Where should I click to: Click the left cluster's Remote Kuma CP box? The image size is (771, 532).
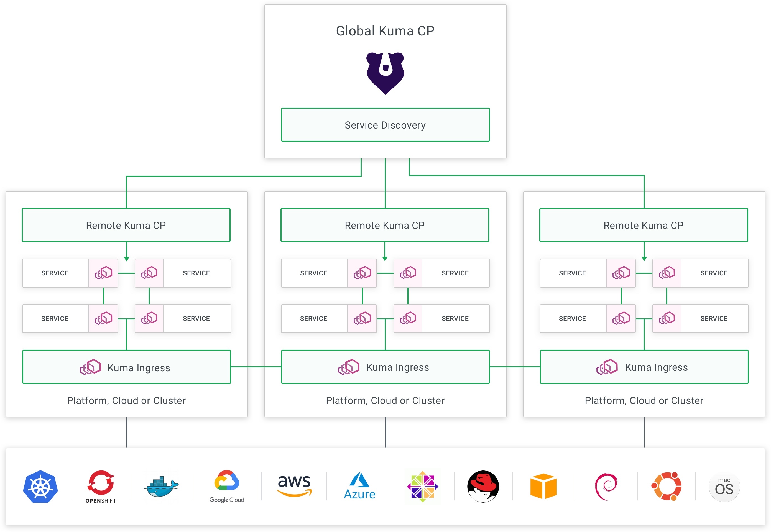click(126, 225)
